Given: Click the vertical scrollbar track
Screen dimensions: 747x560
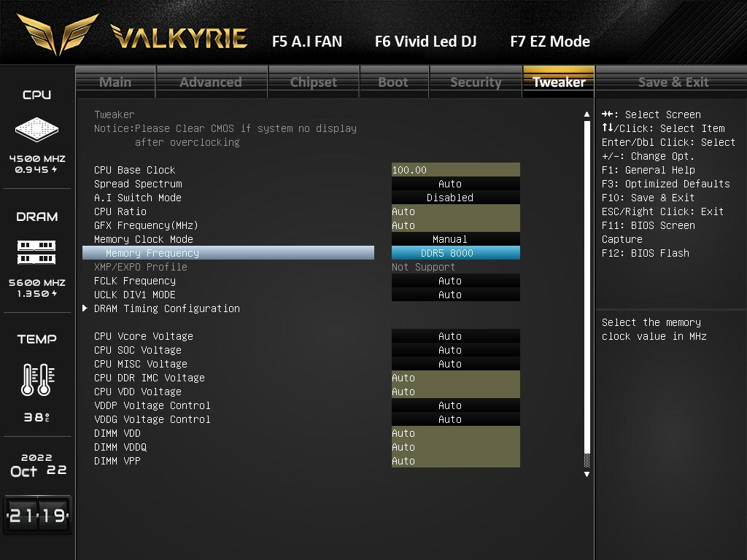Looking at the screenshot, I should (x=587, y=292).
